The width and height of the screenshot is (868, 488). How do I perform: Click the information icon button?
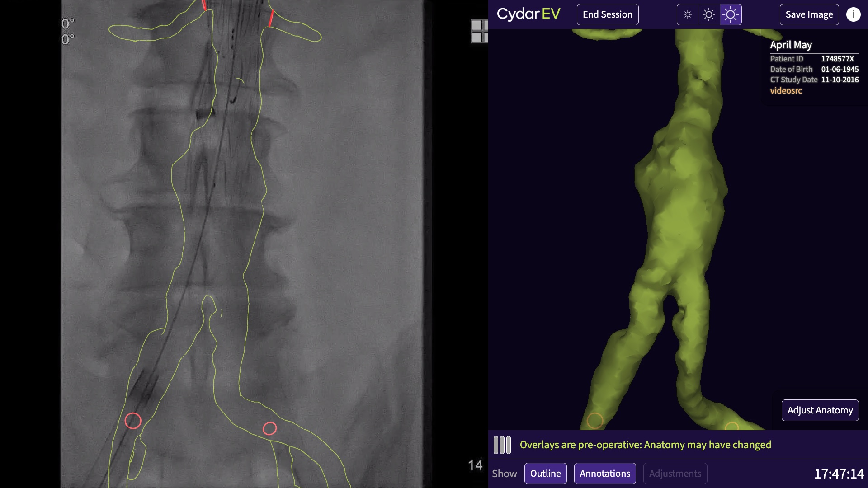(x=854, y=14)
